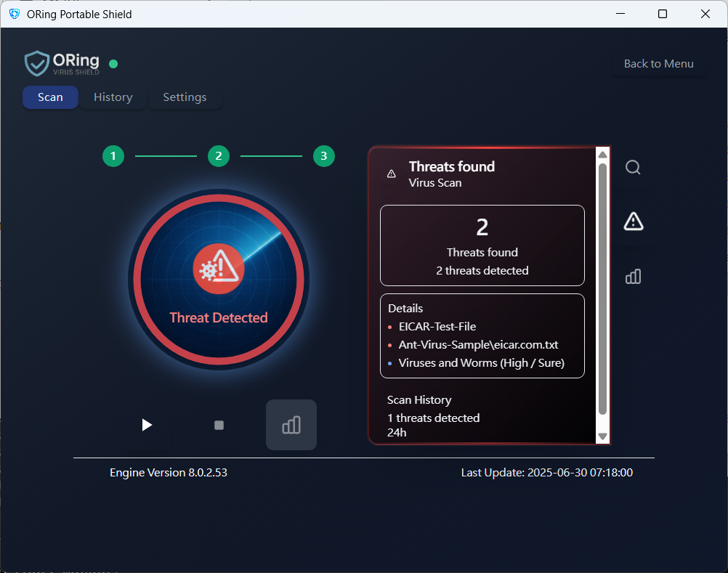This screenshot has width=728, height=573.
Task: Click the scroll down arrow in threats panel
Action: [602, 436]
